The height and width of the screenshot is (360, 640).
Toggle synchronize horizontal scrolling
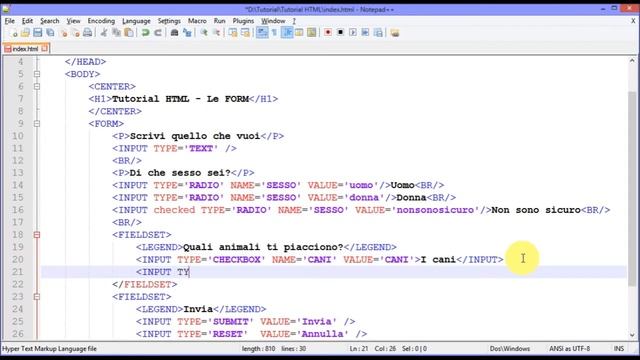pyautogui.click(x=245, y=33)
